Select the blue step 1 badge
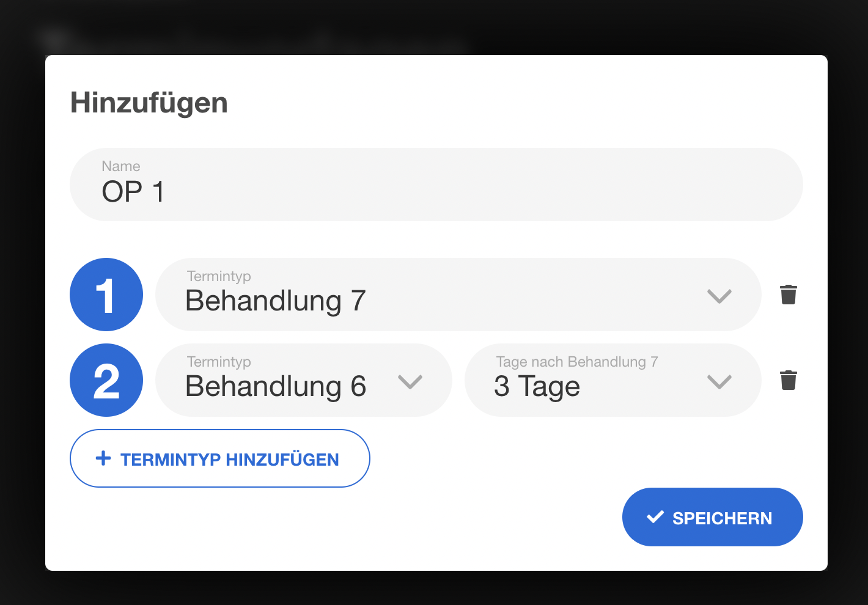 [x=106, y=295]
